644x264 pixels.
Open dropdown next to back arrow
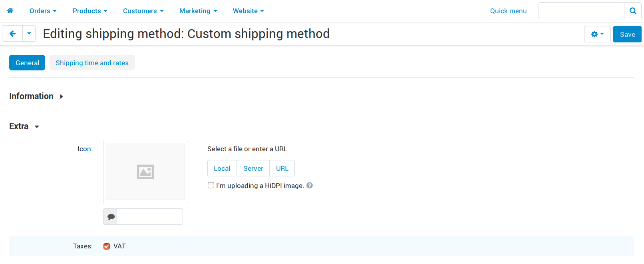tap(29, 34)
